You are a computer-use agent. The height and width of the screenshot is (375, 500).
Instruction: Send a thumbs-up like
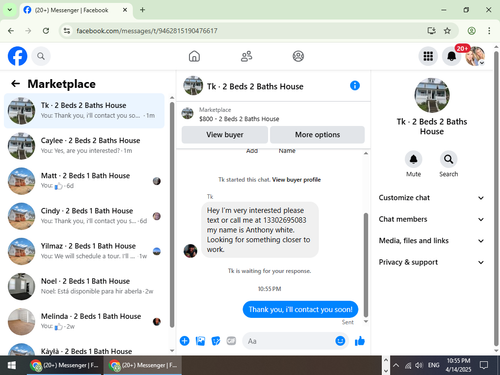tap(360, 341)
